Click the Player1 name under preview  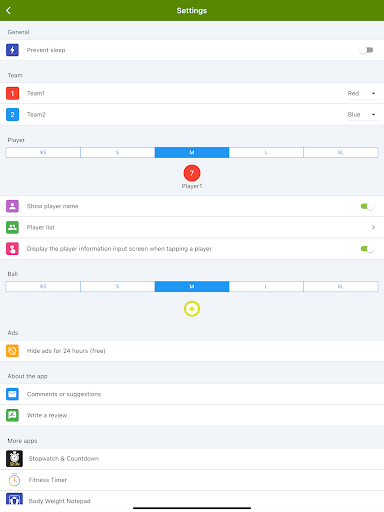(x=192, y=186)
